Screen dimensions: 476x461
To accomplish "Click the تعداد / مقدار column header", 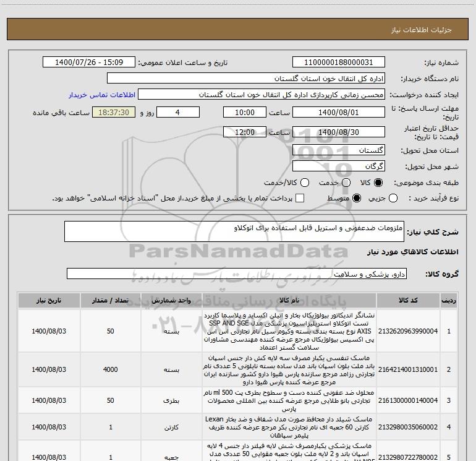I will (x=111, y=301).
